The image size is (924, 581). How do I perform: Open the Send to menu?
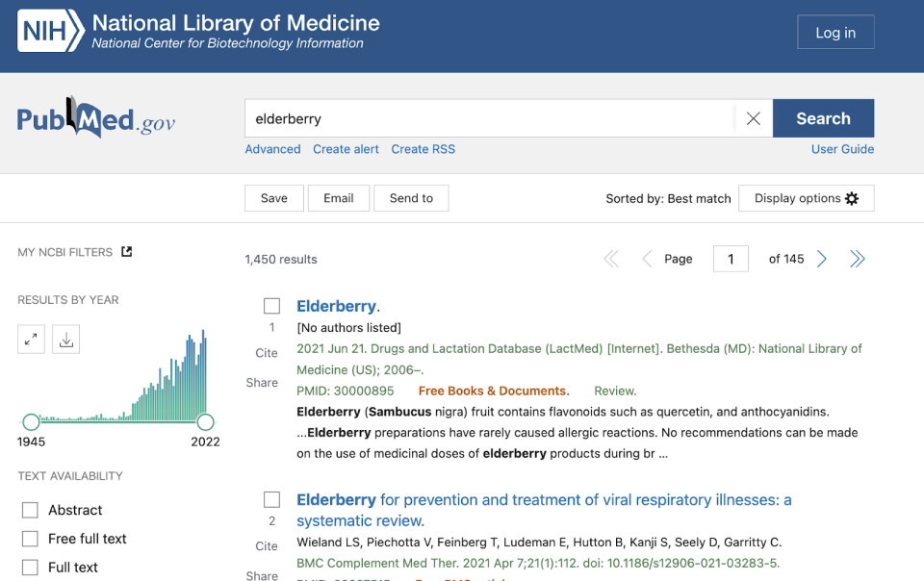point(411,198)
